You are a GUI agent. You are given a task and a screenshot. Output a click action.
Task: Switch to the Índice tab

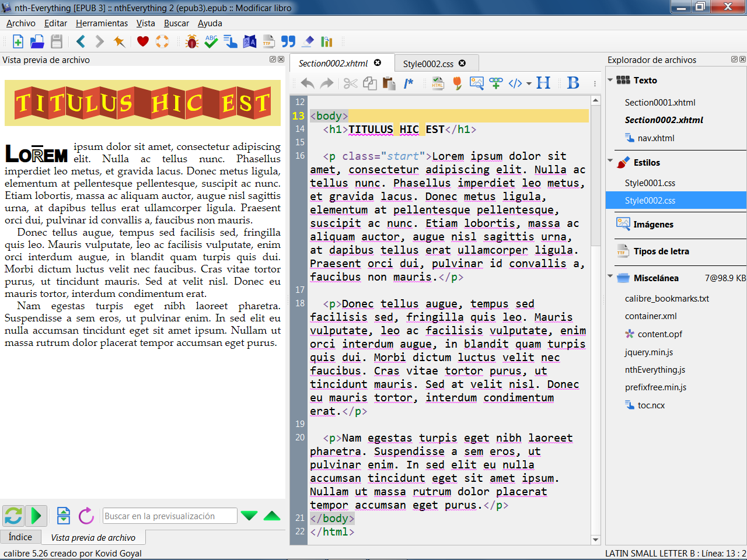pos(20,537)
